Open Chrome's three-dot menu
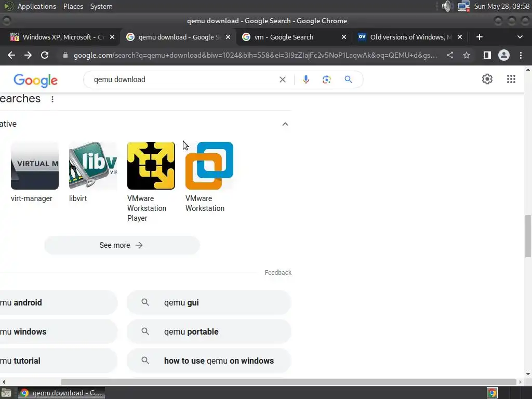This screenshot has height=399, width=532. click(x=521, y=55)
